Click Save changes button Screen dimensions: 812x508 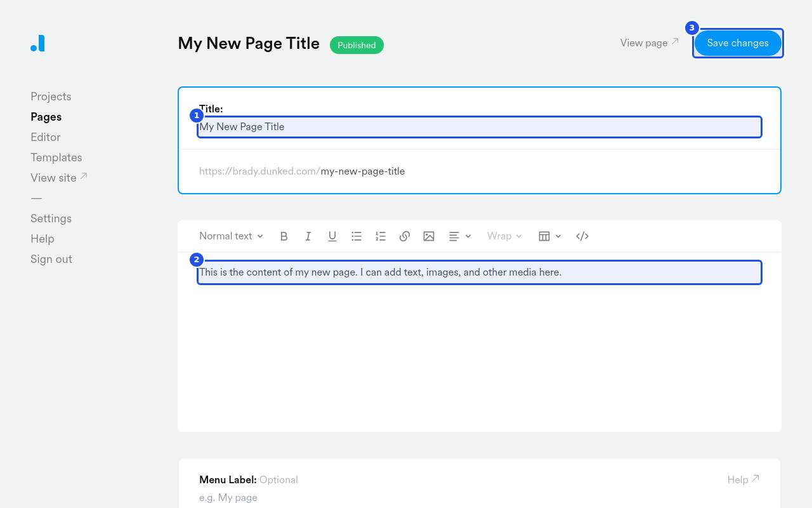(x=738, y=43)
